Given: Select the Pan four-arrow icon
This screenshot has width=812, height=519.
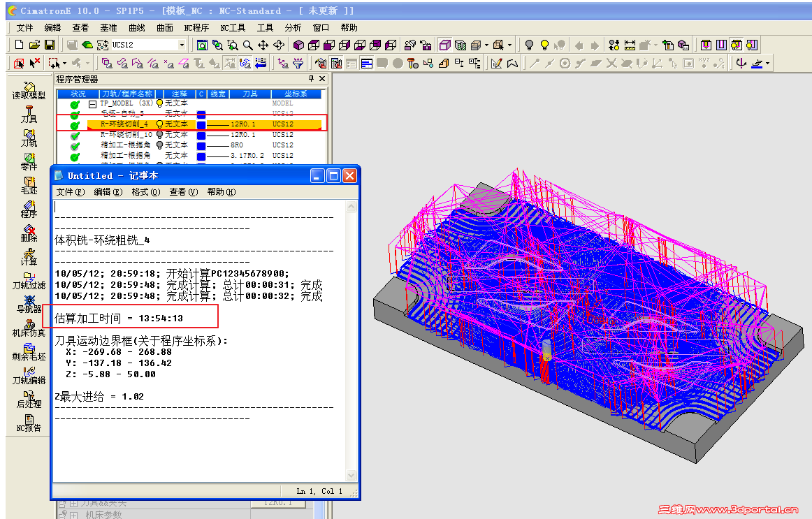Looking at the screenshot, I should click(263, 45).
